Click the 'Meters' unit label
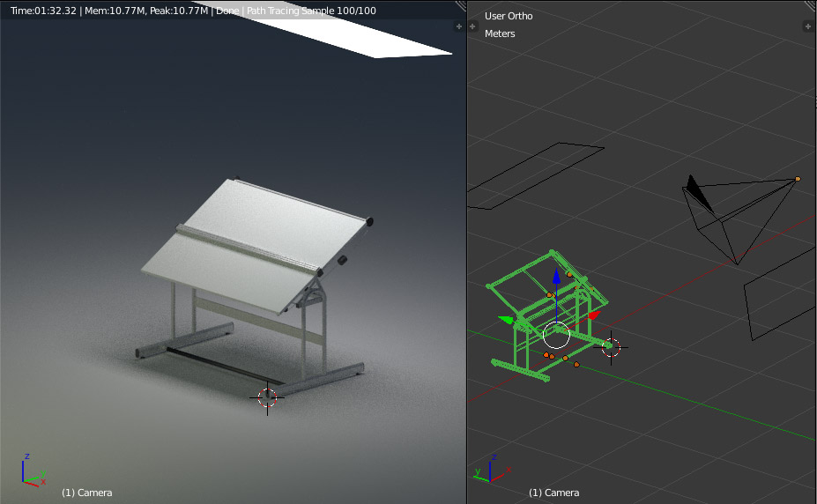Screen dimensions: 817x504 (x=500, y=33)
